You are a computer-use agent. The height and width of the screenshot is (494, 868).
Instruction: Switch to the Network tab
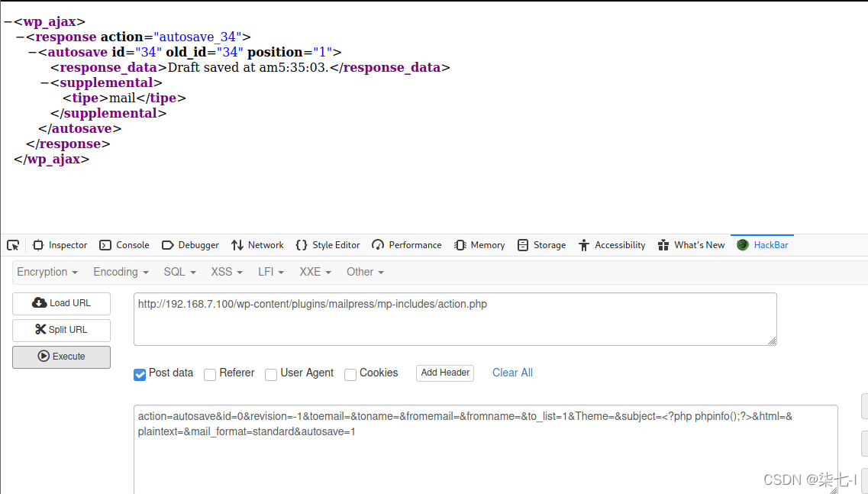tap(257, 245)
